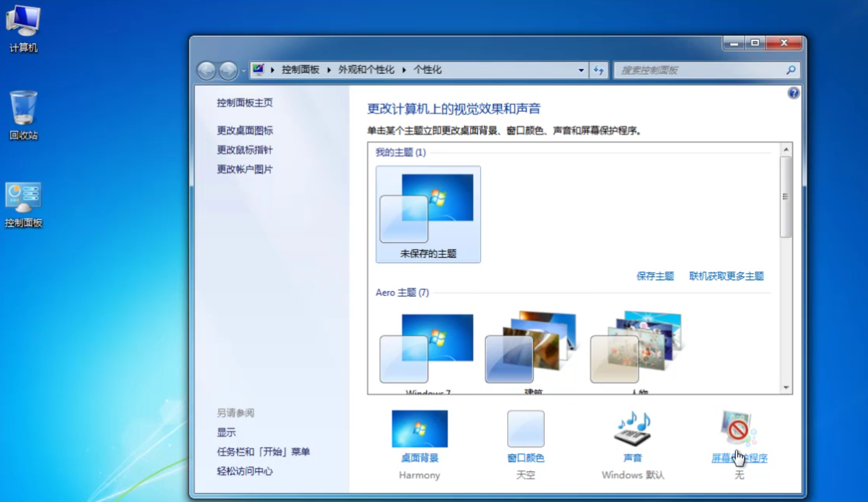
Task: Open 计算机 desktop icon
Action: pyautogui.click(x=24, y=22)
